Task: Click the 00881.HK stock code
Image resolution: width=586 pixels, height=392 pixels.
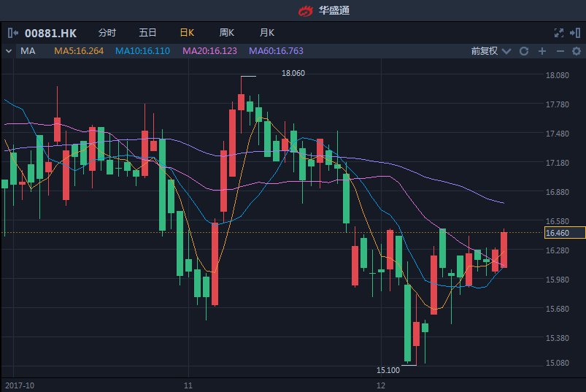Action: pos(50,33)
